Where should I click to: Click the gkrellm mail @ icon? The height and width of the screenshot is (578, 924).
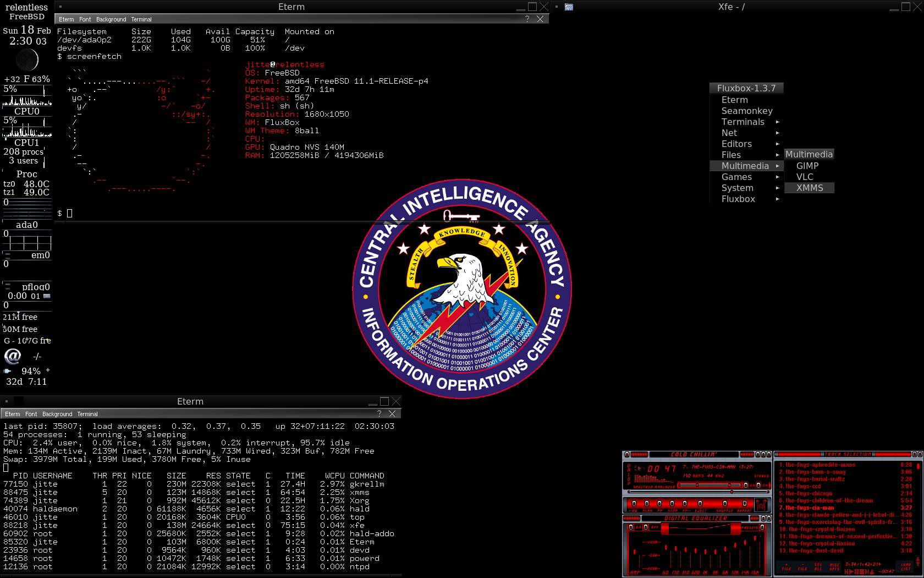12,357
